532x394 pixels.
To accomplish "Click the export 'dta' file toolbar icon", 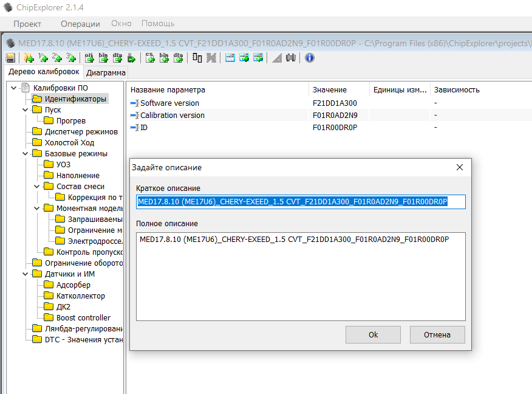I will tap(118, 58).
